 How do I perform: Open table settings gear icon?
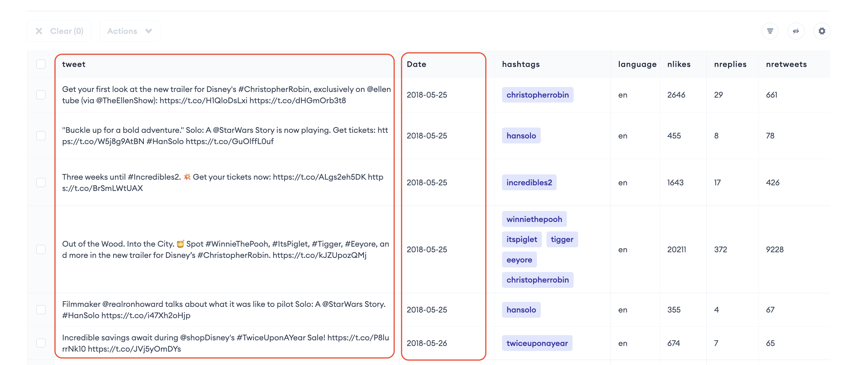tap(822, 31)
